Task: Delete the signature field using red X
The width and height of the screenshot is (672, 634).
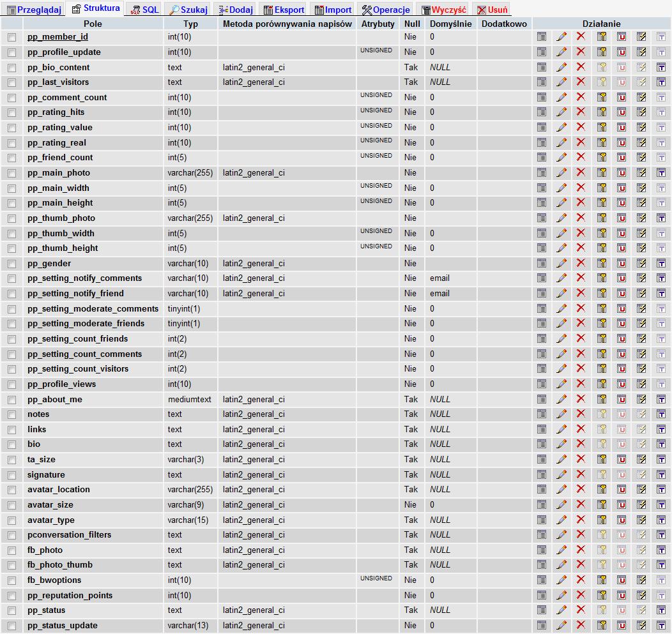Action: coord(581,474)
